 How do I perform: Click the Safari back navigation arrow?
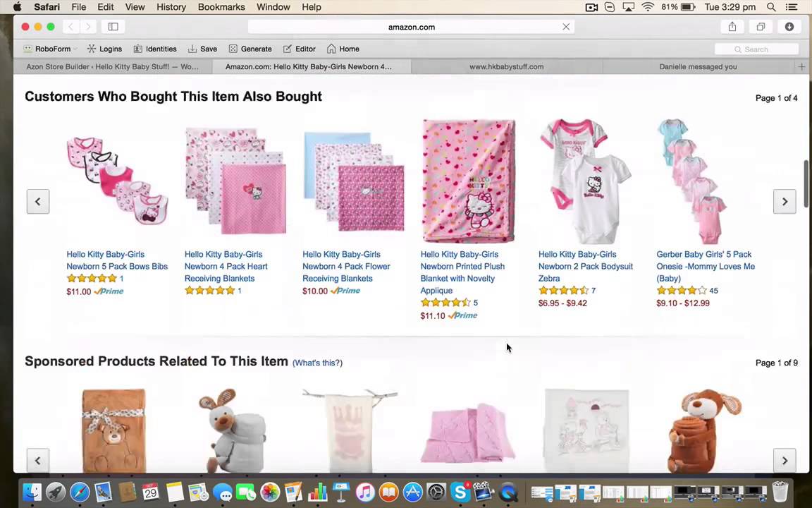coord(71,27)
